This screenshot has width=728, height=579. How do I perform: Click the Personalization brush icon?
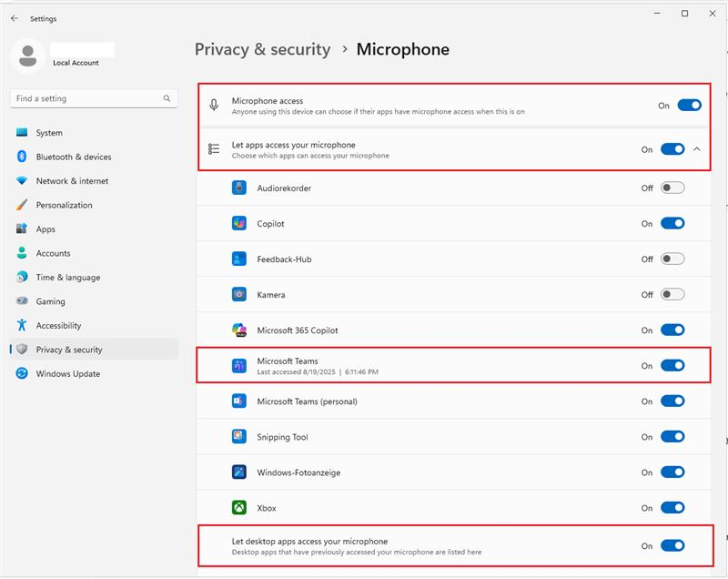(22, 205)
